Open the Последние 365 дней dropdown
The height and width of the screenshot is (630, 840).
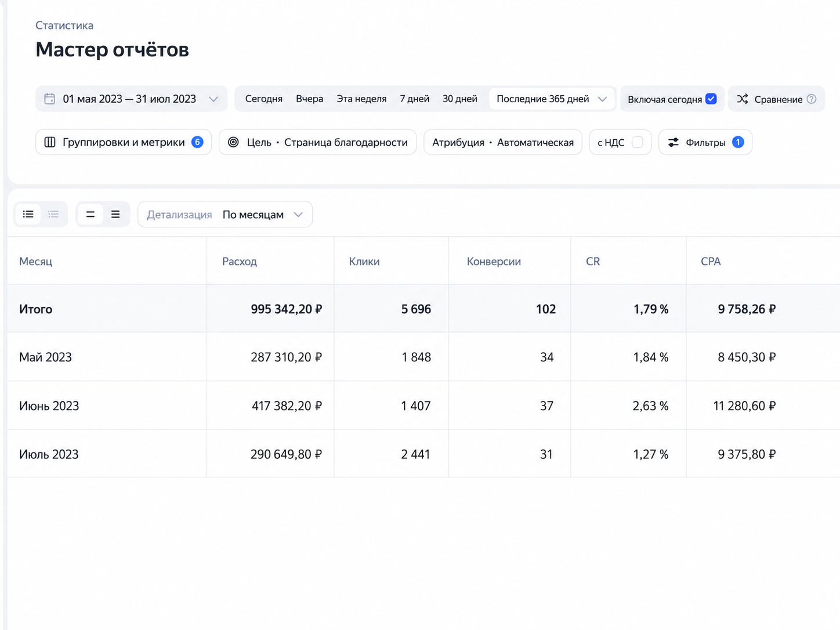551,99
